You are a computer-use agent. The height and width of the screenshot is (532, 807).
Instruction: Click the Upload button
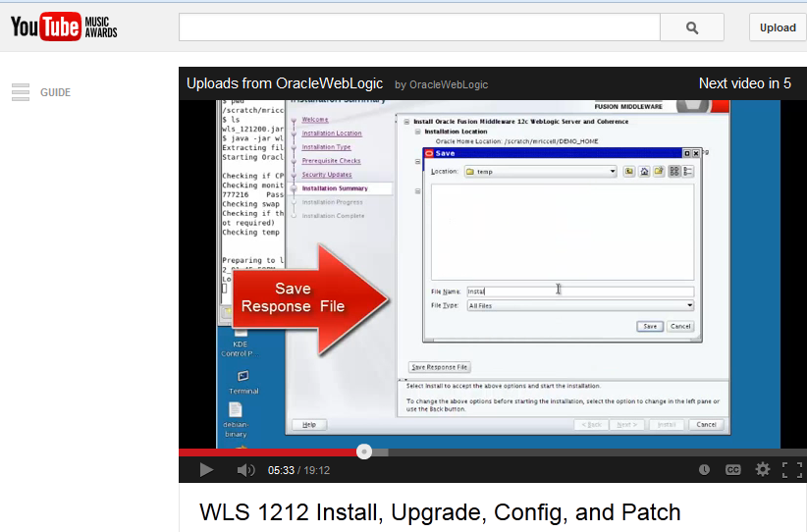click(778, 27)
